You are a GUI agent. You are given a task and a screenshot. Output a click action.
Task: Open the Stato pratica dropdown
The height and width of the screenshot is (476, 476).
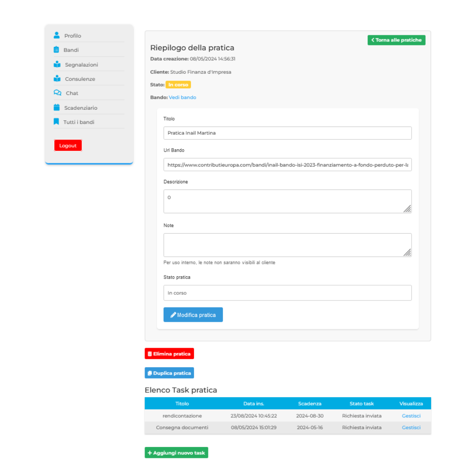(x=287, y=293)
